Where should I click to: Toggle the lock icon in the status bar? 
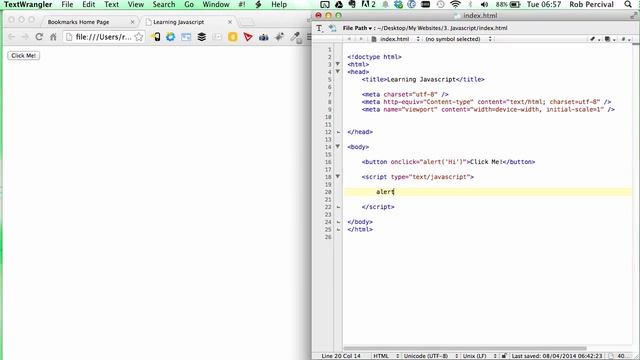pos(504,356)
